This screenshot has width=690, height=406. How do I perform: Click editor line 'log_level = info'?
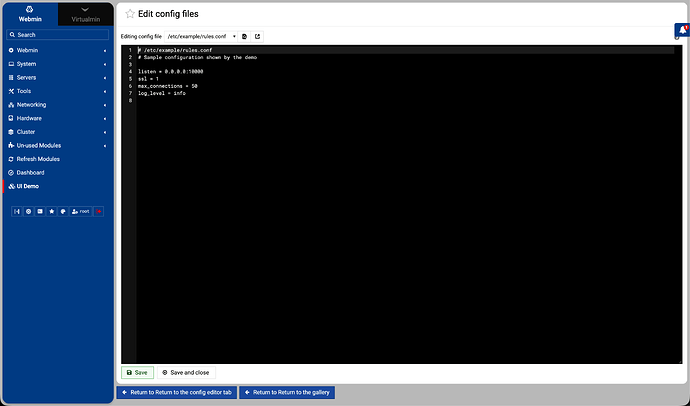(161, 93)
